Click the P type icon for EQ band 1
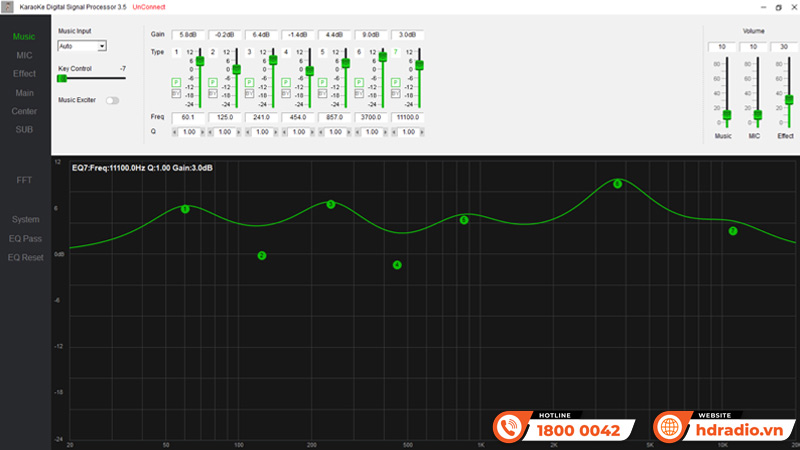Screen dimensions: 800x450 coord(176,82)
